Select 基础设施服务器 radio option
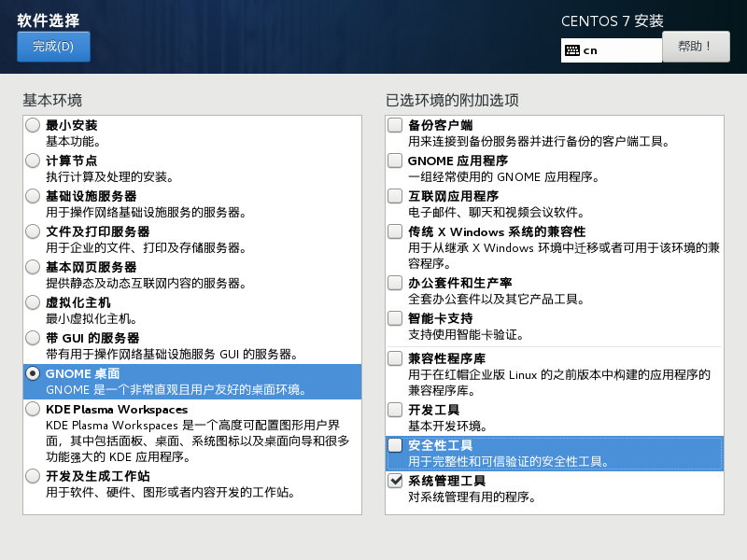This screenshot has width=747, height=560. [34, 196]
